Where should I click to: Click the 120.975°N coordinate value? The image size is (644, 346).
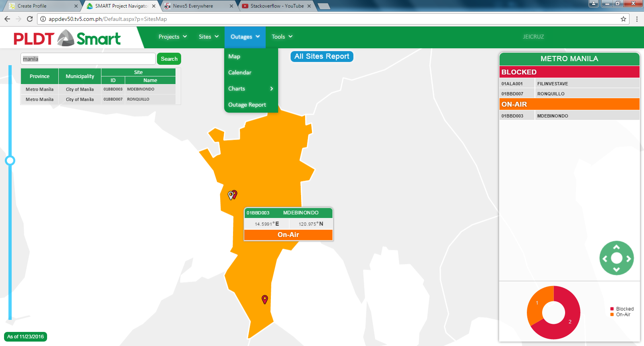[311, 224]
